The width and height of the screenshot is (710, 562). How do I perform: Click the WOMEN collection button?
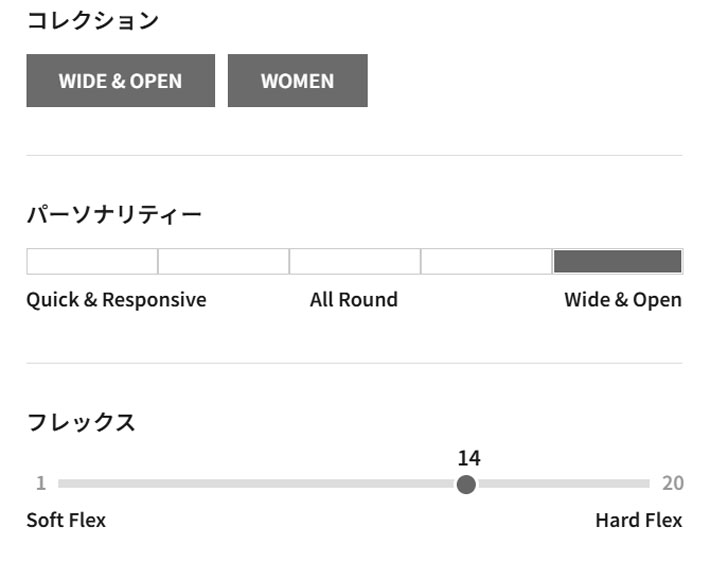point(297,81)
